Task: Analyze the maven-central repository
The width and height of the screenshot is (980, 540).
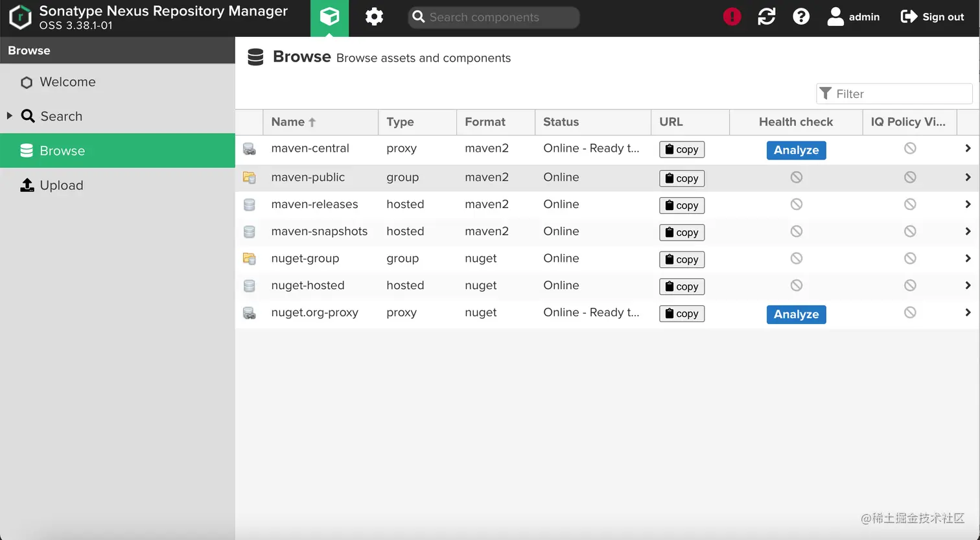Action: 796,150
